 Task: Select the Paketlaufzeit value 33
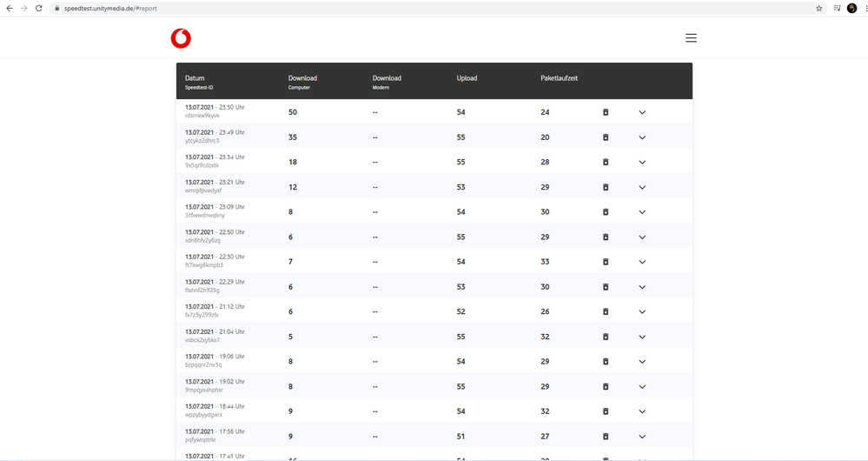545,262
